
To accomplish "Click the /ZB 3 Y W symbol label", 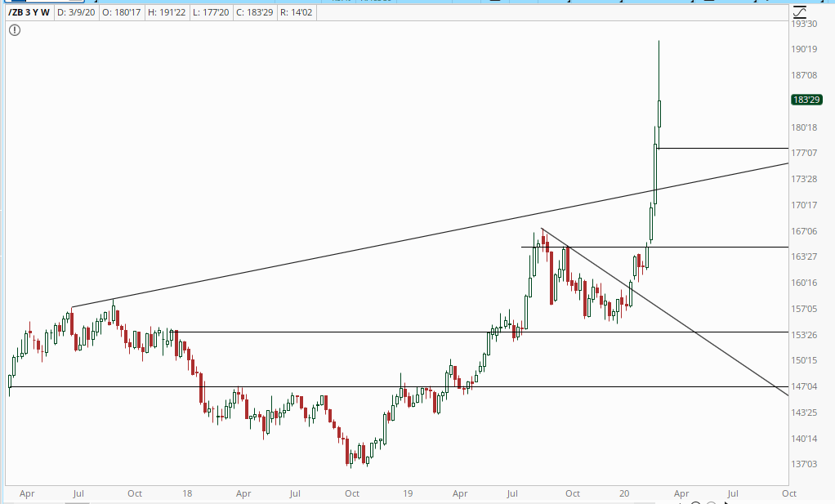I will pos(28,12).
